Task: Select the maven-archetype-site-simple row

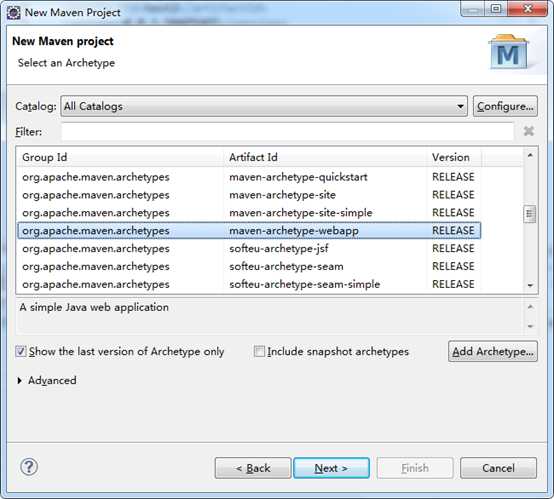Action: (249, 213)
